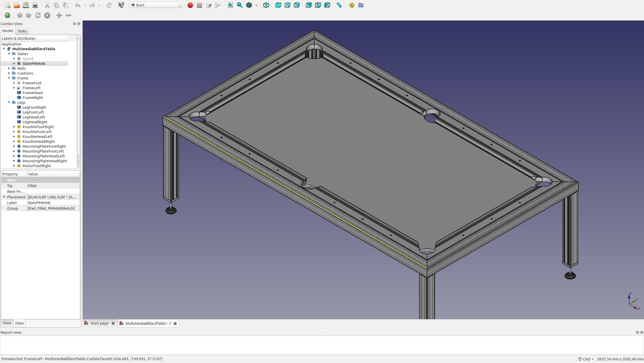Screen dimensions: 644x363
Task: Select the FrameHead tree item
Action: click(x=32, y=93)
